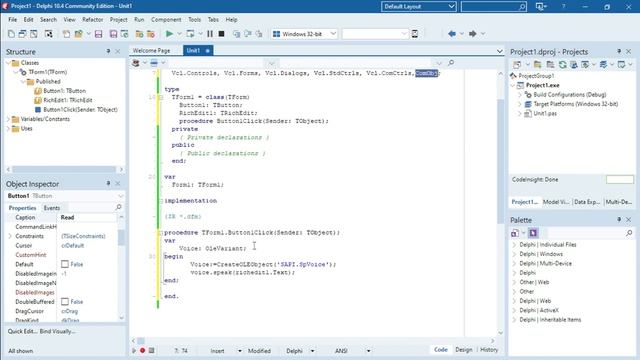Click the desktop layout icon in title bar
Screen dimensions: 640x360
click(540, 7)
